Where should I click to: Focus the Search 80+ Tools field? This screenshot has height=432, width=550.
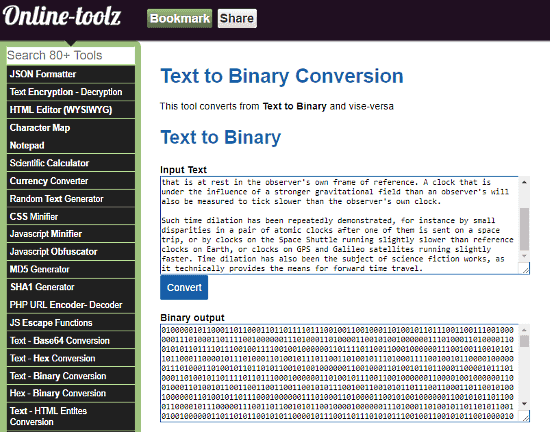click(71, 55)
